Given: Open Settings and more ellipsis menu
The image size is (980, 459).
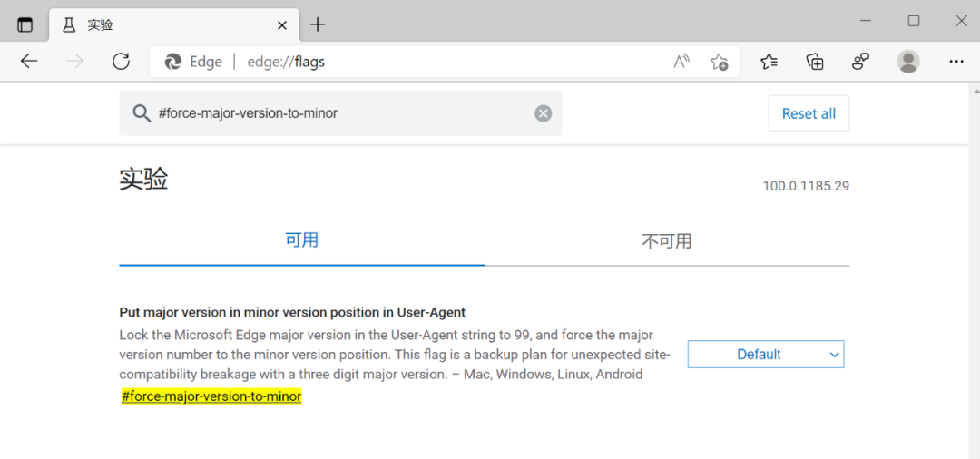Looking at the screenshot, I should click(x=955, y=61).
